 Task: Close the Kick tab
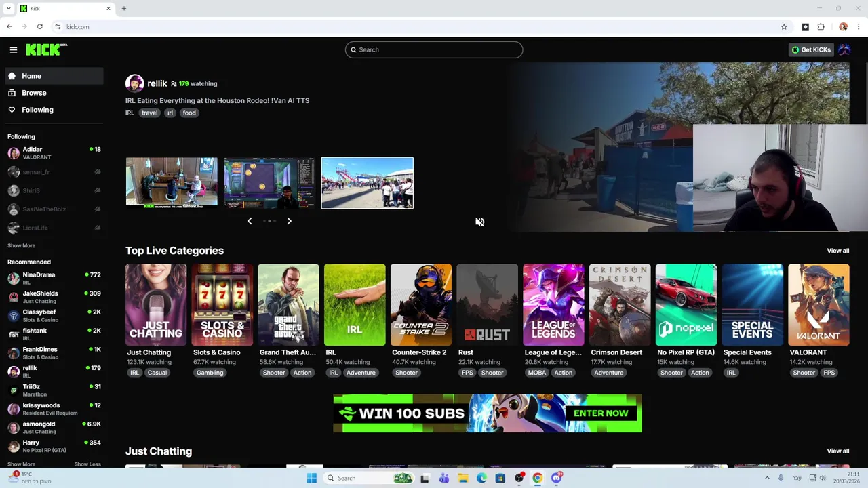pos(108,8)
